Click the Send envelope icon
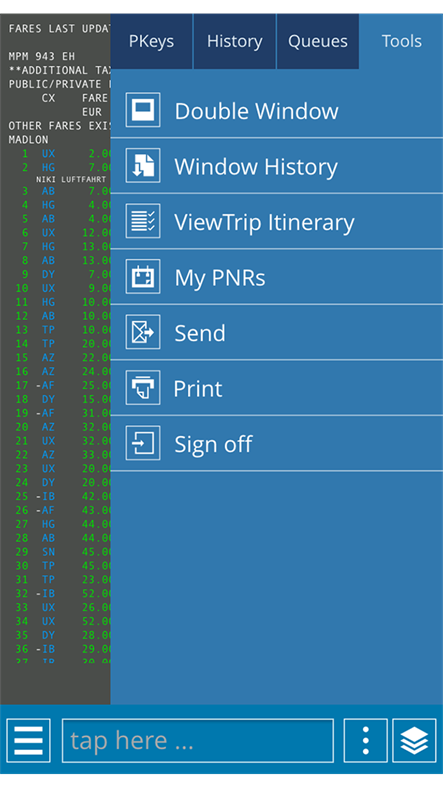 pos(143,332)
